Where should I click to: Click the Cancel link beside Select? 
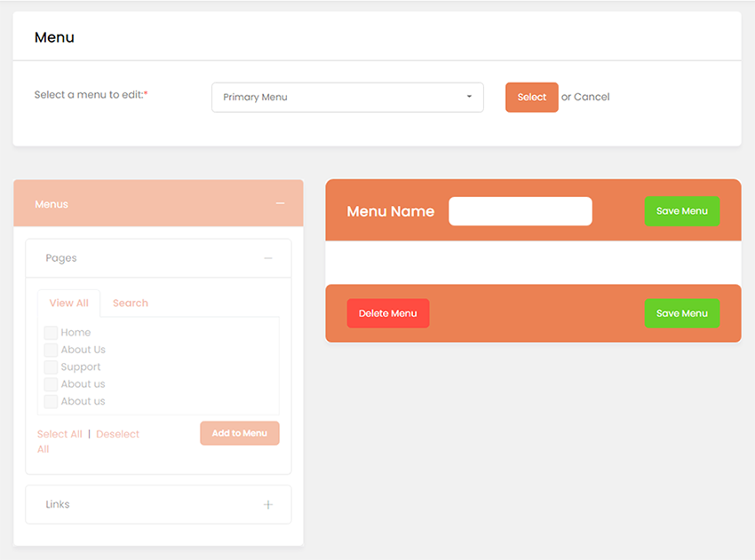coord(592,97)
